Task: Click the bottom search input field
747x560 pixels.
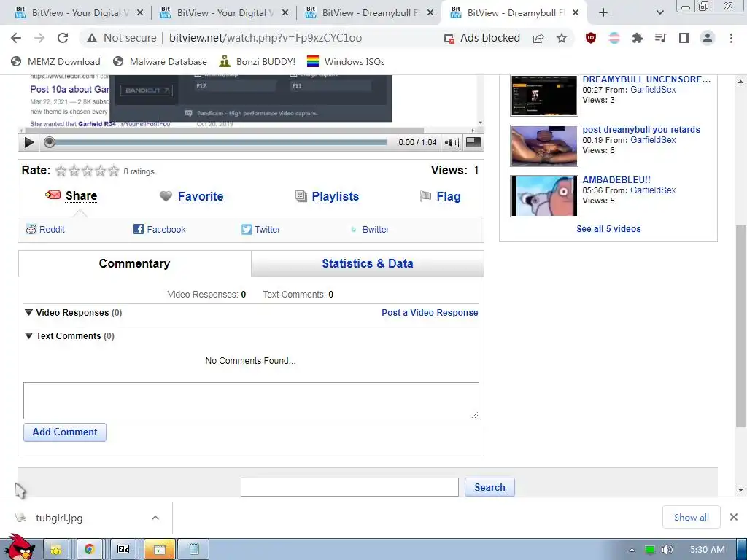Action: pyautogui.click(x=349, y=487)
